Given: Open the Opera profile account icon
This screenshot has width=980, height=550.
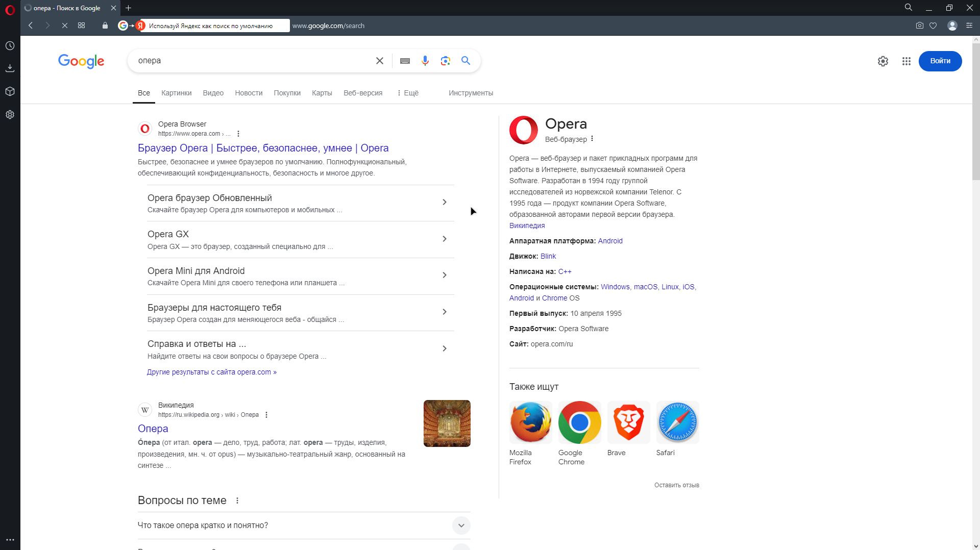Looking at the screenshot, I should [952, 26].
